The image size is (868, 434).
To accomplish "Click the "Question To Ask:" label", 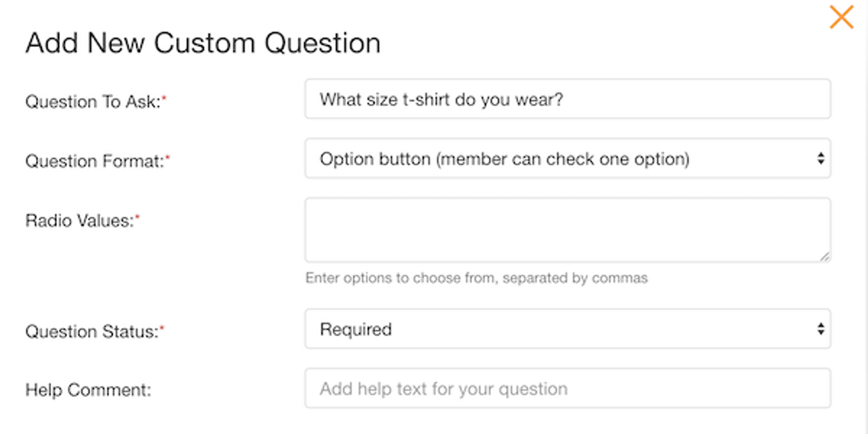I will 93,102.
